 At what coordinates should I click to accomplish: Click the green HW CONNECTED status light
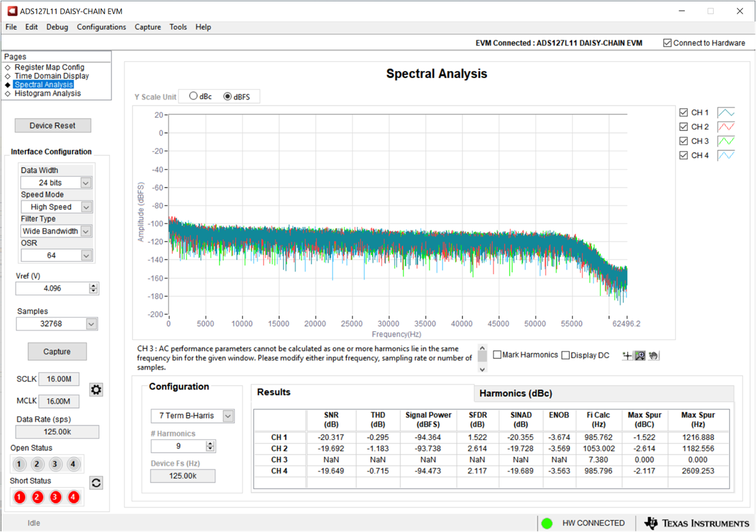pyautogui.click(x=547, y=523)
